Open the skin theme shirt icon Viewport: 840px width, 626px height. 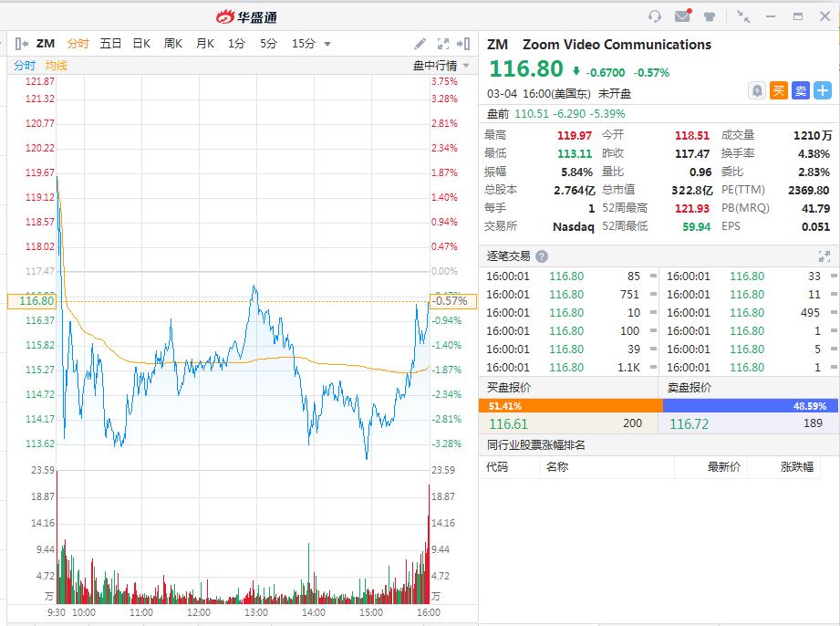(710, 16)
